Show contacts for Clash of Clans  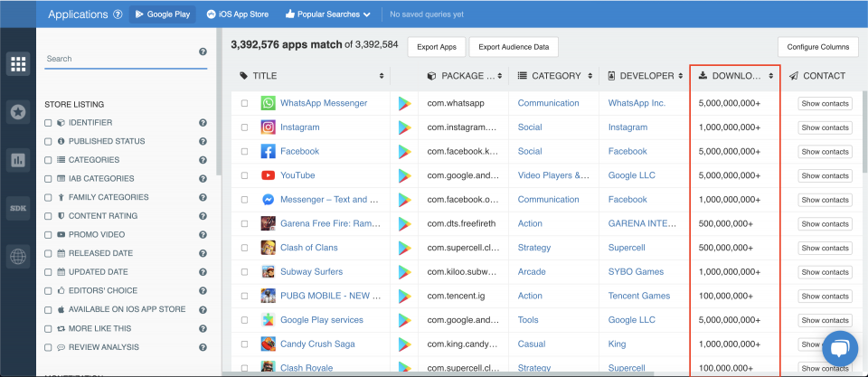pyautogui.click(x=825, y=248)
